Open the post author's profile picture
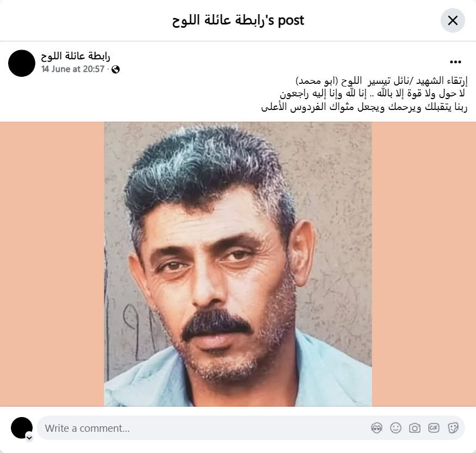The image size is (476, 453). [x=22, y=63]
